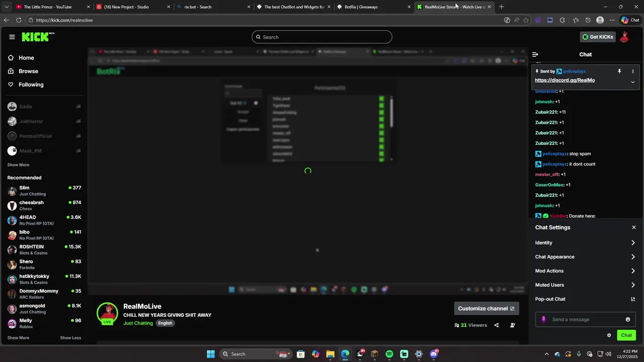Click the Customize channel button
644x362 pixels.
coord(487,309)
